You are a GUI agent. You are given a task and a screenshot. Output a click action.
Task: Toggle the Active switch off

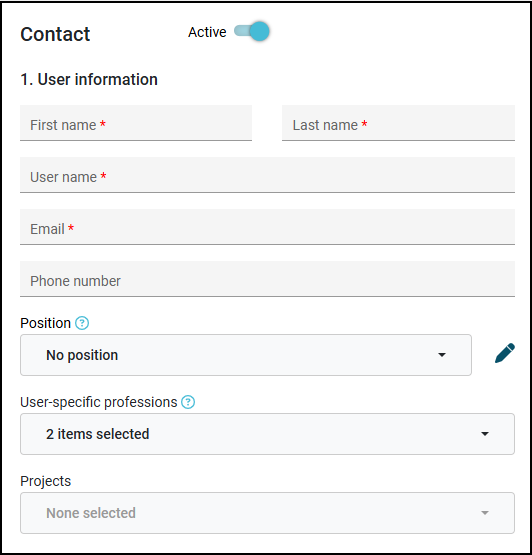tap(252, 31)
